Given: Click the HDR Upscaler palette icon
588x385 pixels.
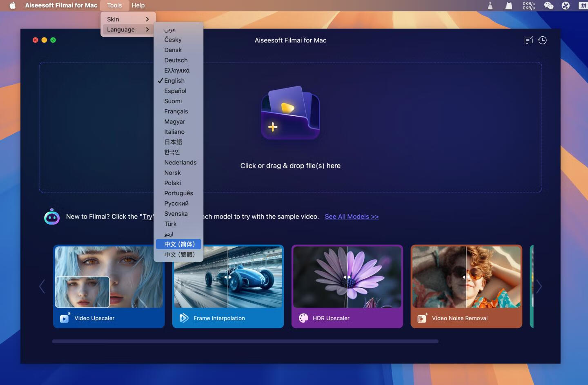Looking at the screenshot, I should (303, 318).
